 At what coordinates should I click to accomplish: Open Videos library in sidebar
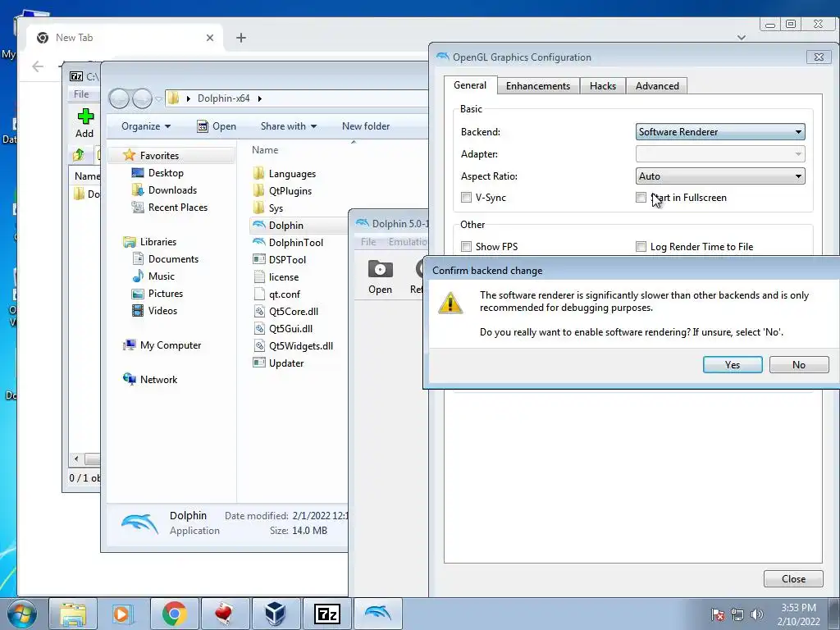(x=162, y=311)
